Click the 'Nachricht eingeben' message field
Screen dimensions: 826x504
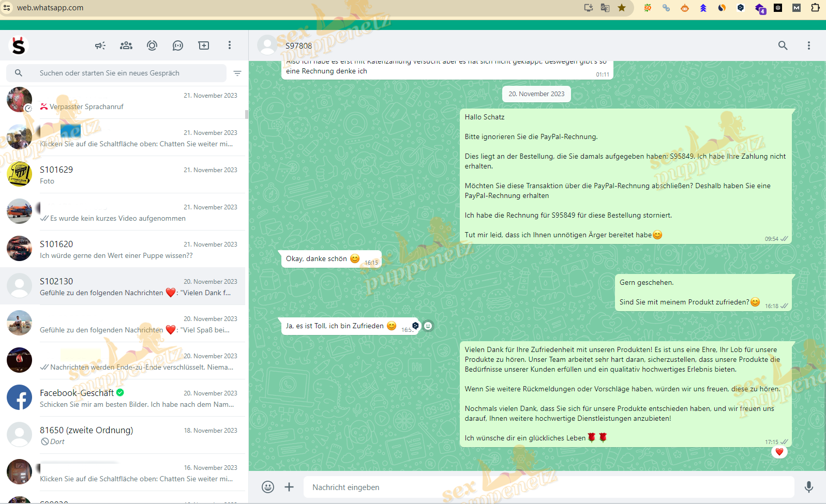(x=548, y=487)
